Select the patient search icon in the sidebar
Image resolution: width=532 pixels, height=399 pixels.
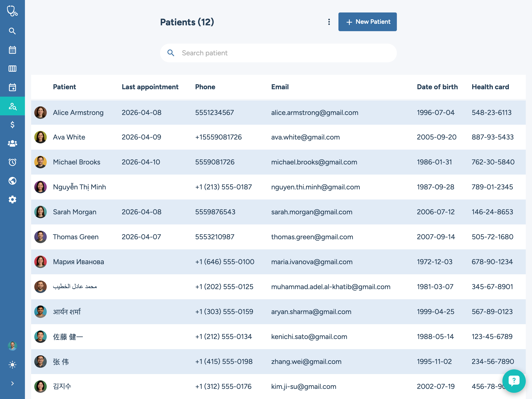(12, 106)
